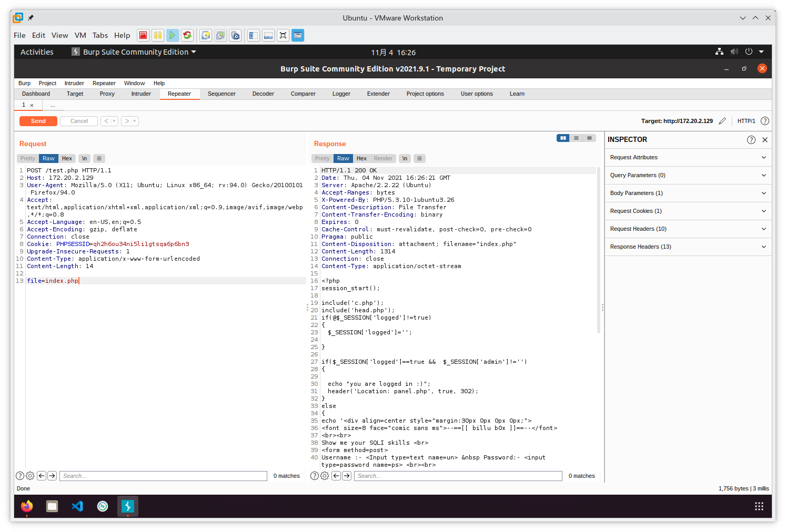This screenshot has width=786, height=532.
Task: Click the edit target pencil icon
Action: [722, 121]
